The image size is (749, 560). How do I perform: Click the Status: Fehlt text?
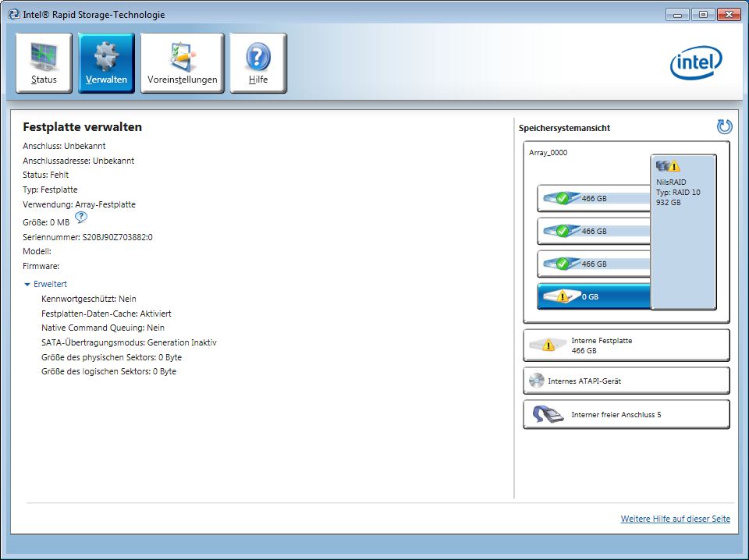point(45,175)
